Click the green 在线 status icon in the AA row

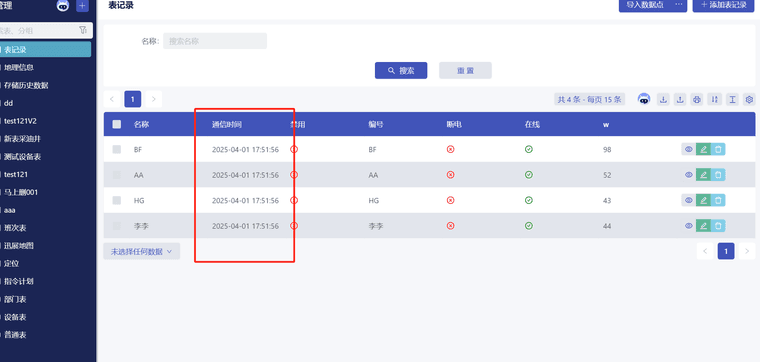tap(529, 175)
